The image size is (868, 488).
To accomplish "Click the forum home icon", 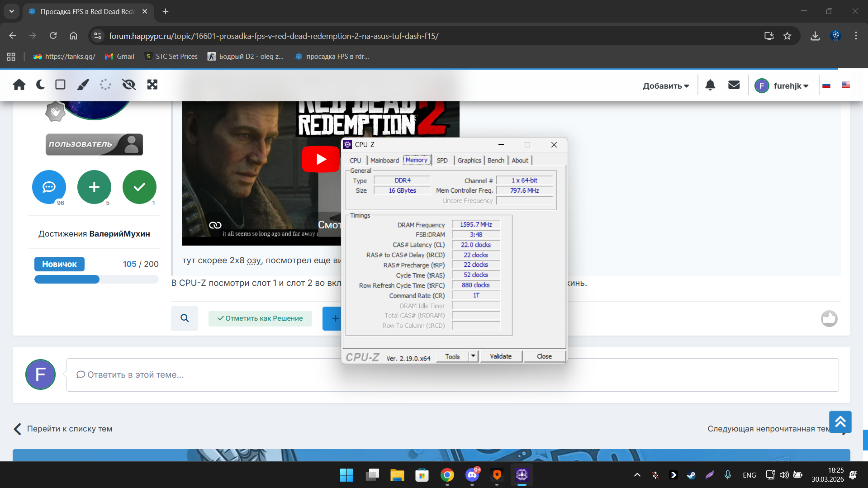I will [x=19, y=85].
